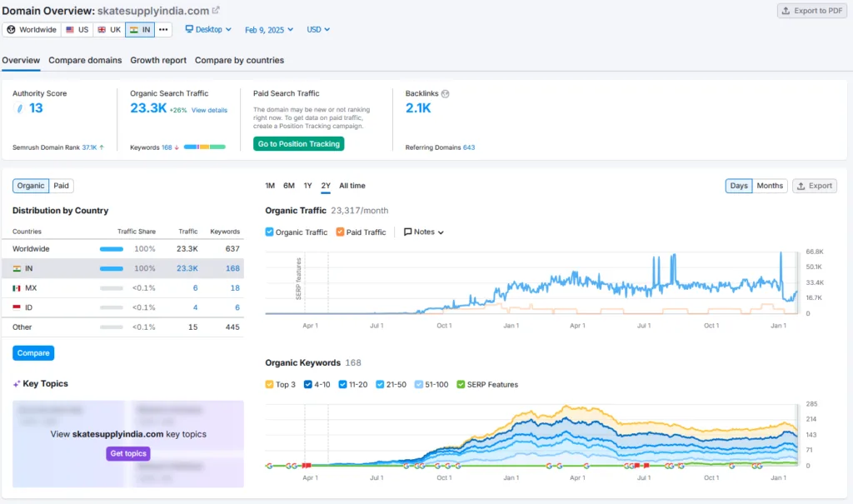The image size is (853, 504).
Task: Select the UK database tab
Action: coord(109,29)
